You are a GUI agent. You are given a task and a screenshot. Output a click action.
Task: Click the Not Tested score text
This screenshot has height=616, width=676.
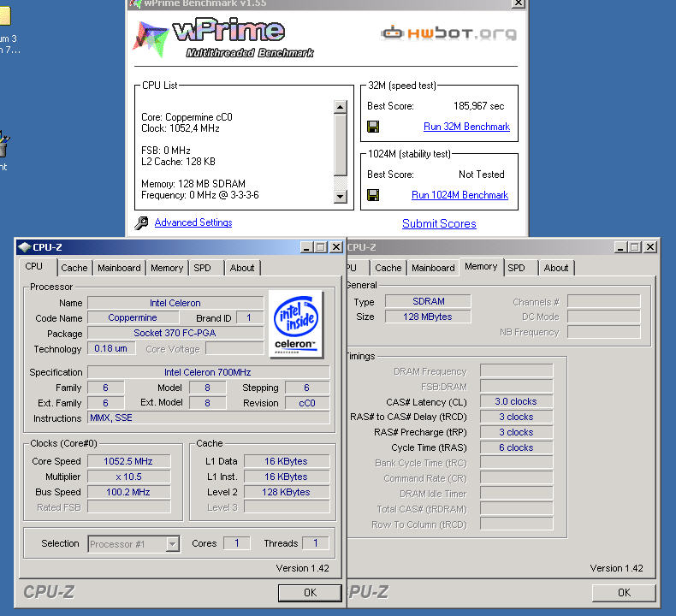(x=481, y=175)
